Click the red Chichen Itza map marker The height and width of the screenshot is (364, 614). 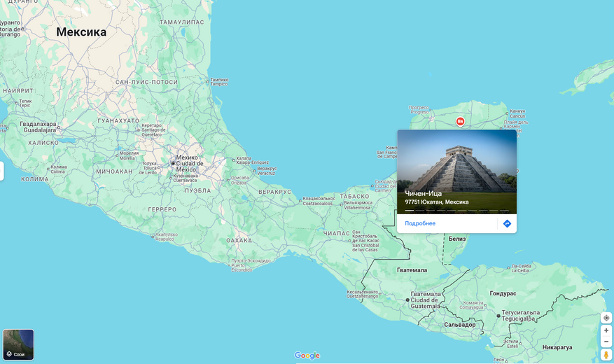coord(460,121)
